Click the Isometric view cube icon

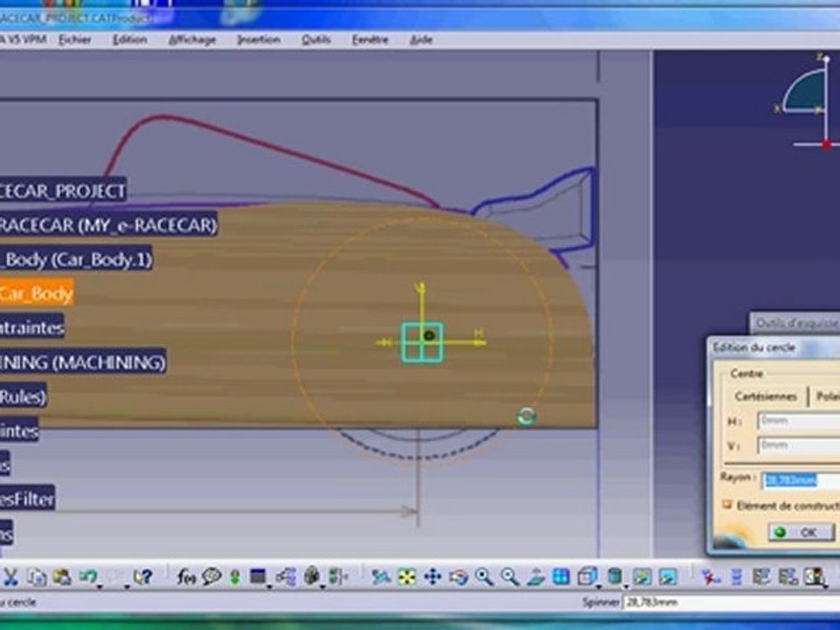[x=587, y=577]
